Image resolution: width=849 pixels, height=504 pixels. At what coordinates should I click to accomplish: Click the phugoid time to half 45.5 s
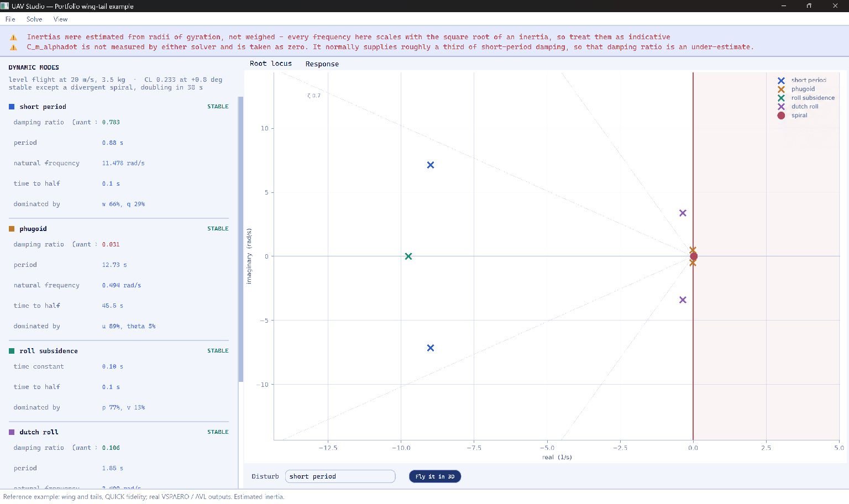click(112, 306)
